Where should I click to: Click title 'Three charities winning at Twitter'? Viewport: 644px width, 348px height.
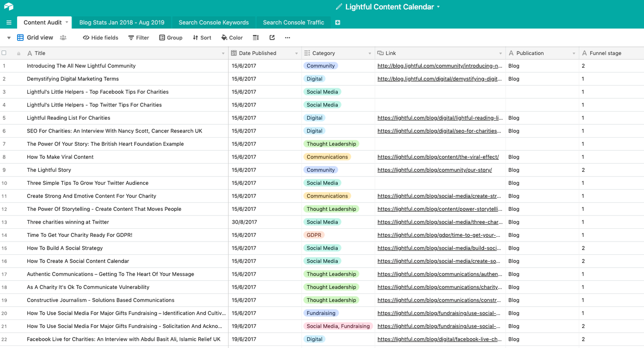point(68,222)
